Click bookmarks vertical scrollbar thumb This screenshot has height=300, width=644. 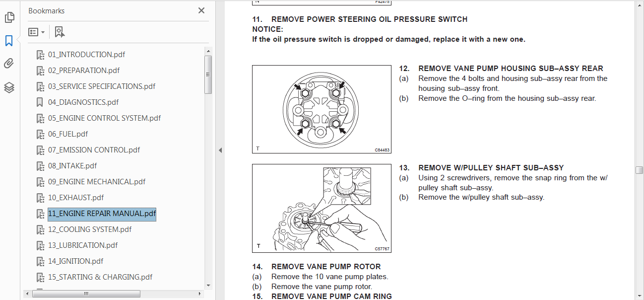[x=208, y=75]
